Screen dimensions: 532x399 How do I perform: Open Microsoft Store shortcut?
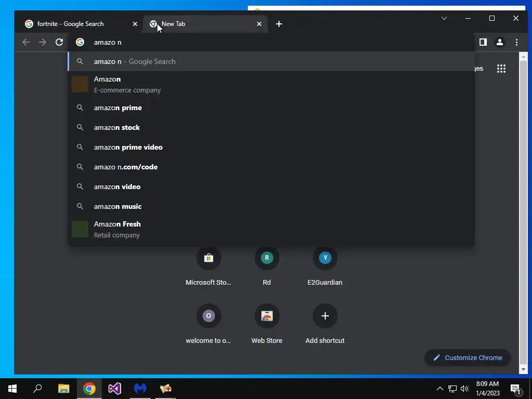pos(208,267)
